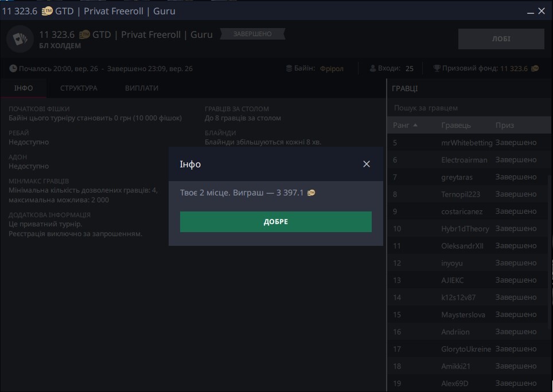Click the entries person icon
This screenshot has width=553, height=392.
click(x=372, y=69)
